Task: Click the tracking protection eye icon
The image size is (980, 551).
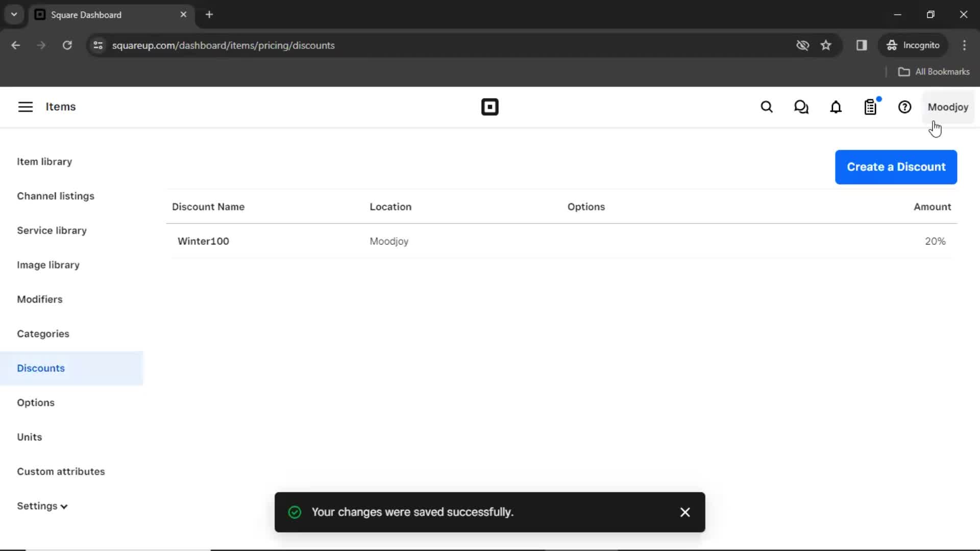Action: pyautogui.click(x=802, y=45)
